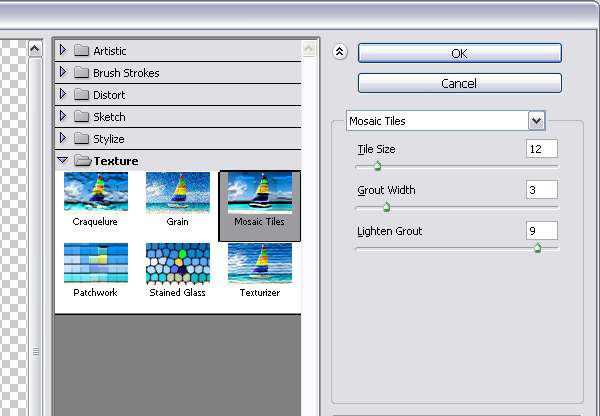The width and height of the screenshot is (600, 416).
Task: Select the Mosaic Tiles filter thumbnail
Action: (259, 192)
